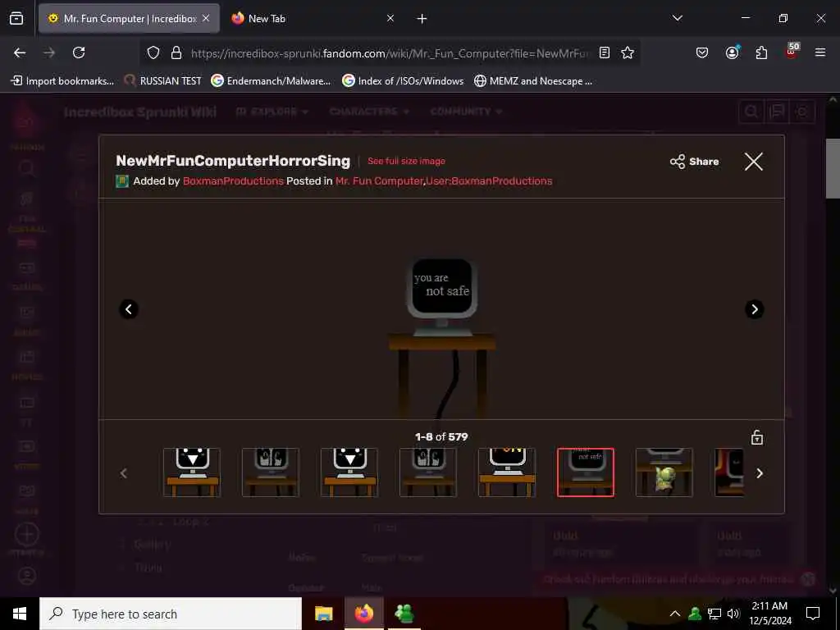
Task: Open See full size image link
Action: coord(406,161)
